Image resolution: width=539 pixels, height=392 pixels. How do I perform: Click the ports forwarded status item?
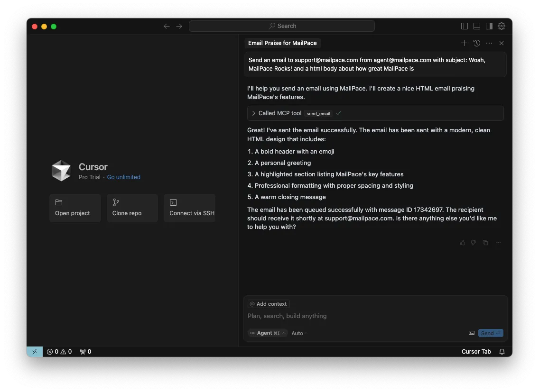(x=85, y=351)
